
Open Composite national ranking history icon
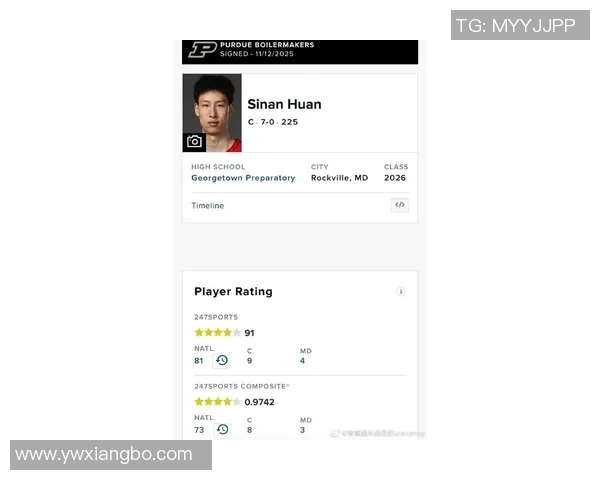coord(222,429)
